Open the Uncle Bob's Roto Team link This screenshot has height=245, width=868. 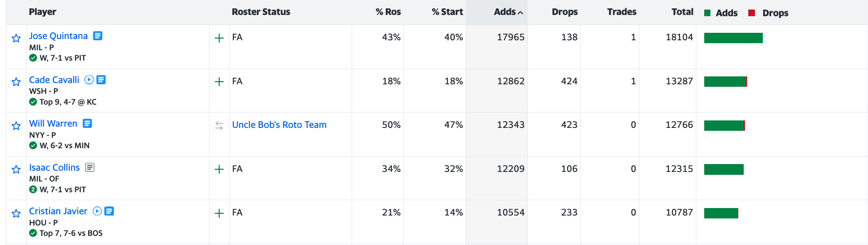click(x=279, y=125)
